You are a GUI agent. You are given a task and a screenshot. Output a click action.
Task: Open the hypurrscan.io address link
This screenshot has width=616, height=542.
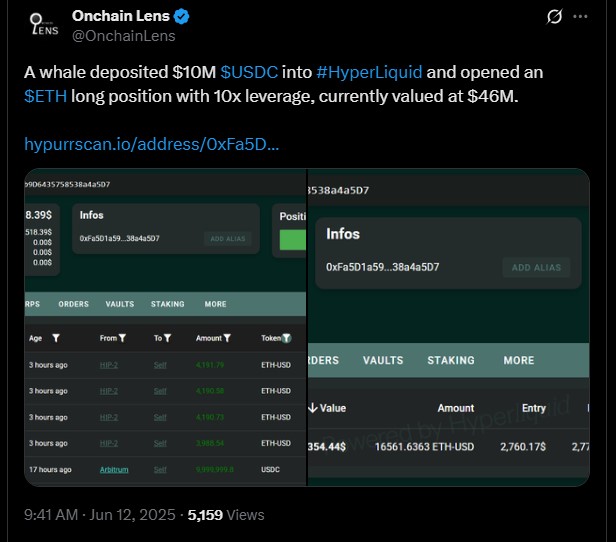coord(152,144)
